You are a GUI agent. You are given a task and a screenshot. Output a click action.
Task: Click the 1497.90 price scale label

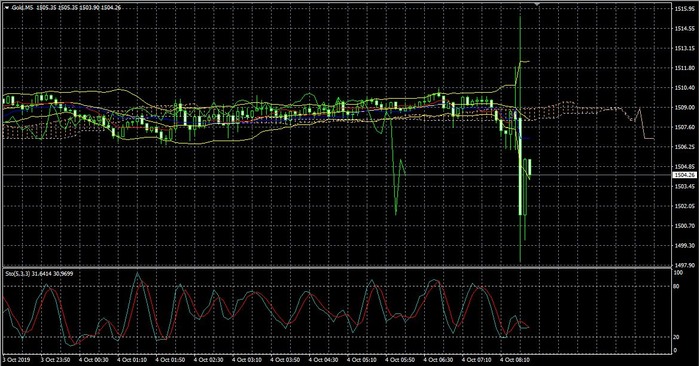click(684, 265)
